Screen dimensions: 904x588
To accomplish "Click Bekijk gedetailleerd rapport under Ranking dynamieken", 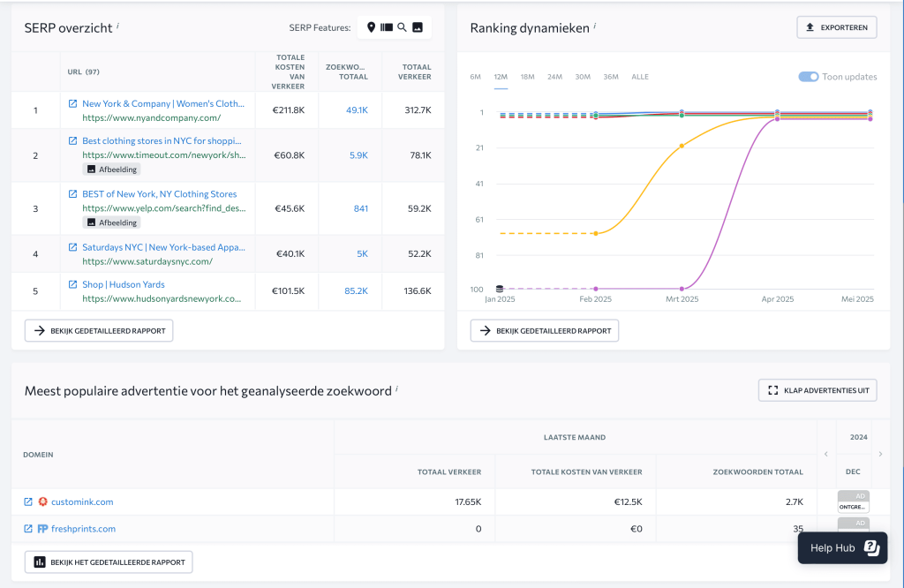I will (x=544, y=331).
